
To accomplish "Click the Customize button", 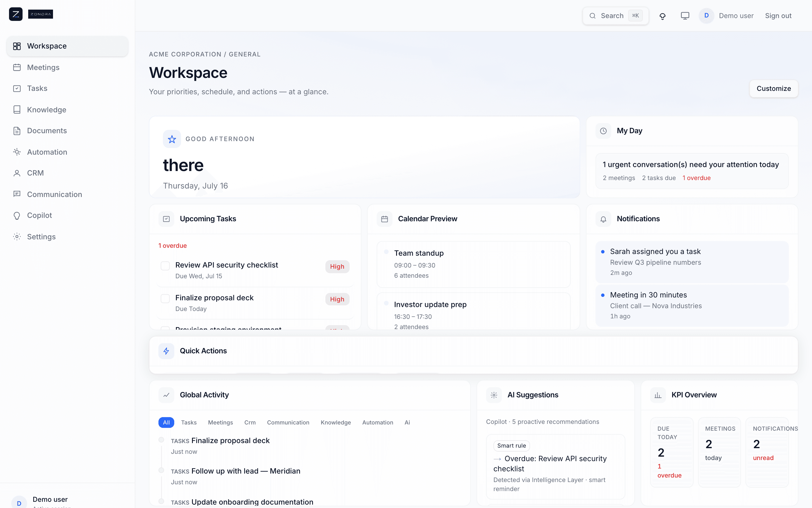I will point(774,89).
